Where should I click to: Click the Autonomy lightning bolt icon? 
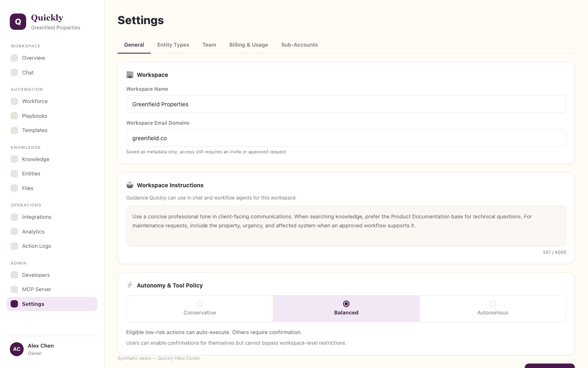click(x=130, y=285)
